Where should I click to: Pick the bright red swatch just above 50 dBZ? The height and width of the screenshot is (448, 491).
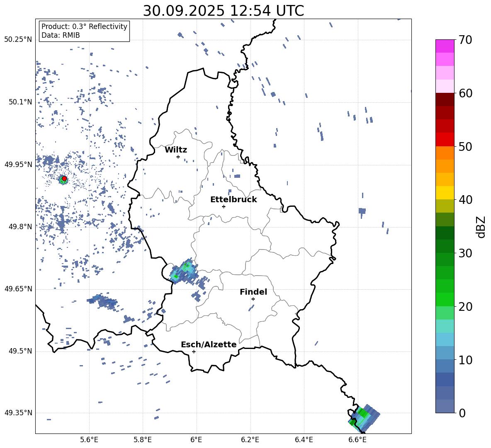(x=445, y=140)
